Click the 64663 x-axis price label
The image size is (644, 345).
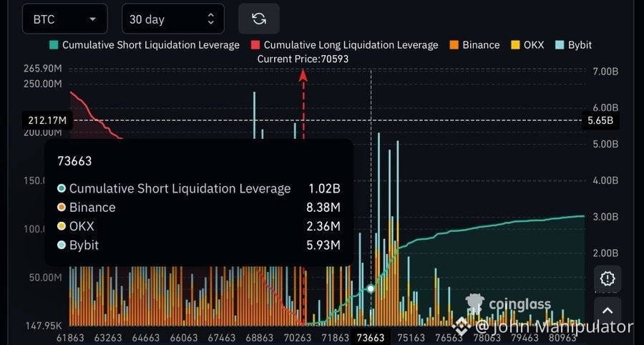146,338
